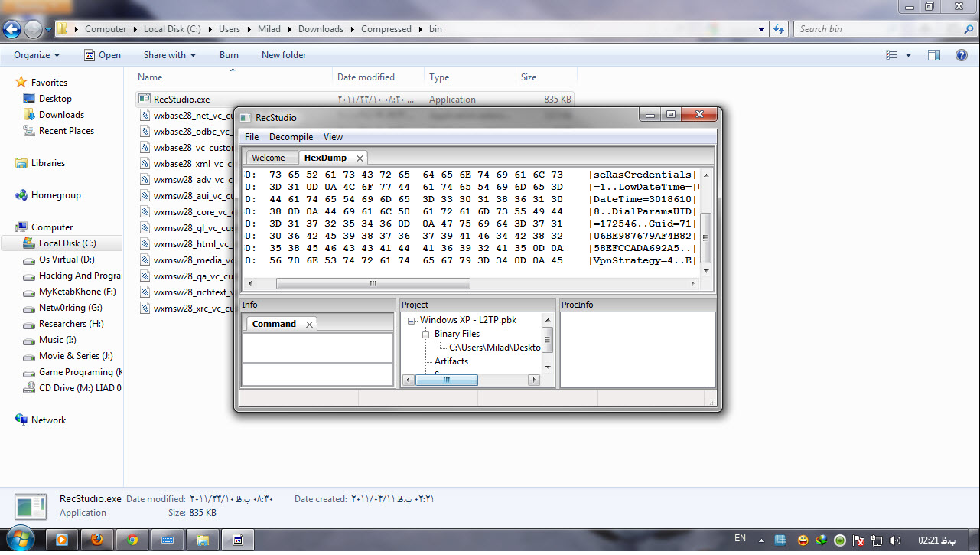Click the hex dump scroll-right arrow
Viewport: 980px width, 555px height.
[693, 283]
